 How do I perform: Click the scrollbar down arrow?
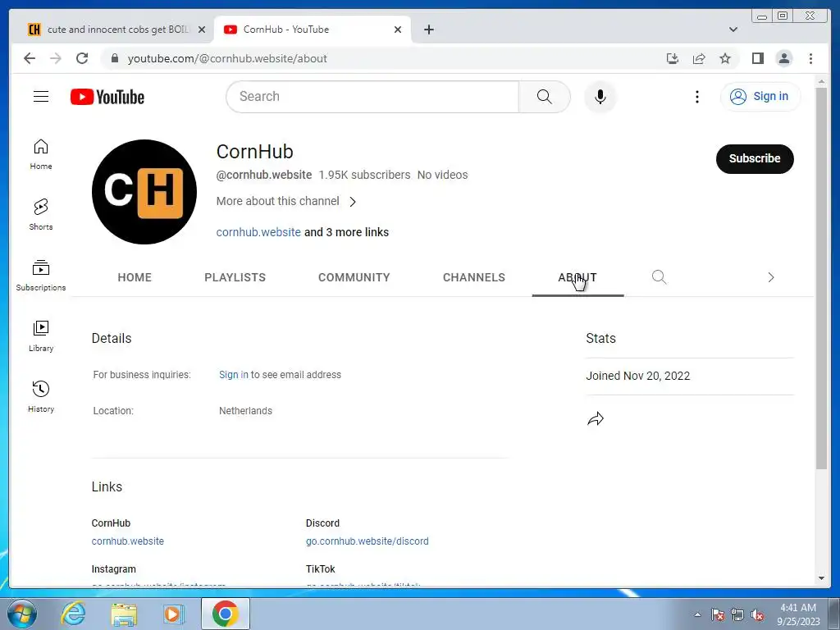click(x=821, y=578)
